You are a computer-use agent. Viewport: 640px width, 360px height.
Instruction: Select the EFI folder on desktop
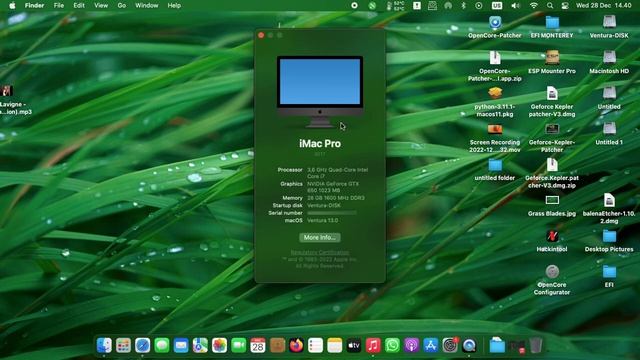[x=609, y=271]
